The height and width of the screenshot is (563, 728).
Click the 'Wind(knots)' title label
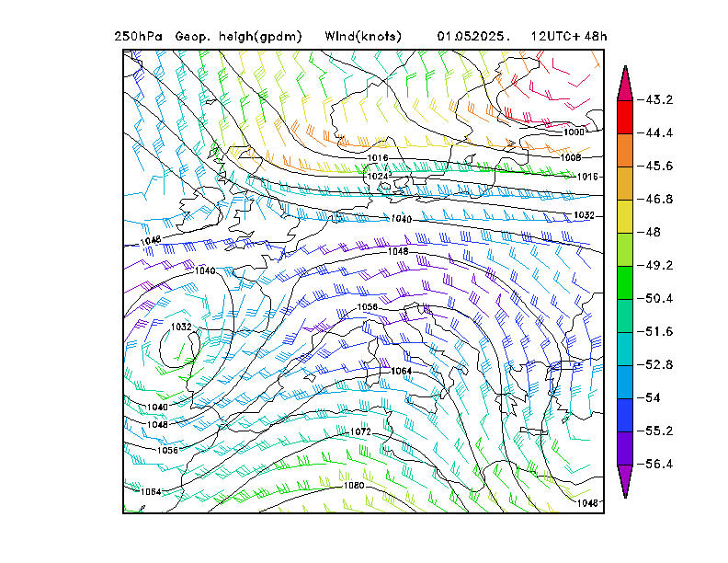(x=363, y=36)
